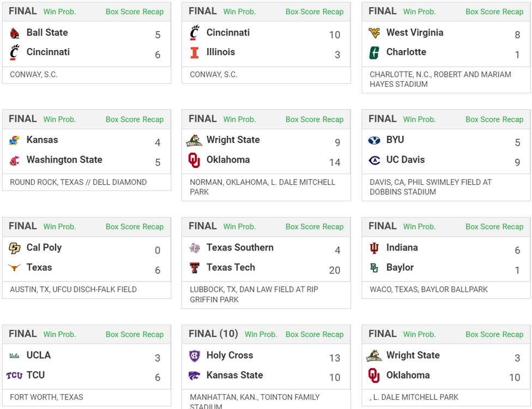Screen dimensions: 532x409
Task: View Win Prob. for Holy Cross vs Kansas State
Action: coord(261,334)
